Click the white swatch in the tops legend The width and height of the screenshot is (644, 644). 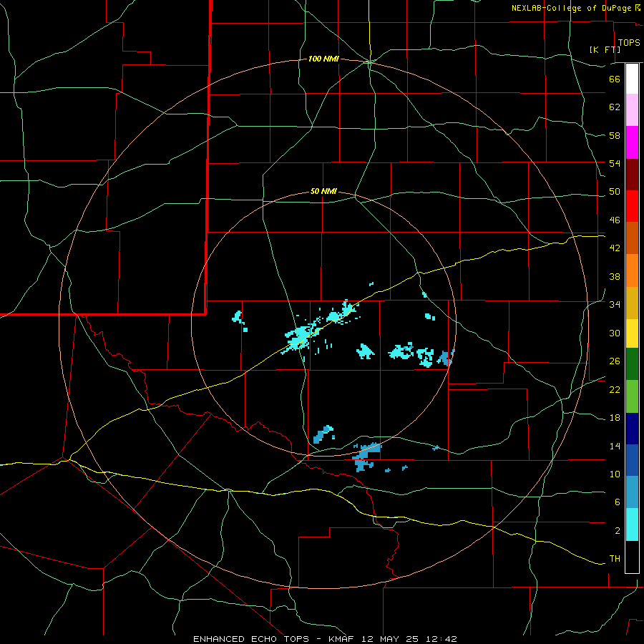pos(632,79)
